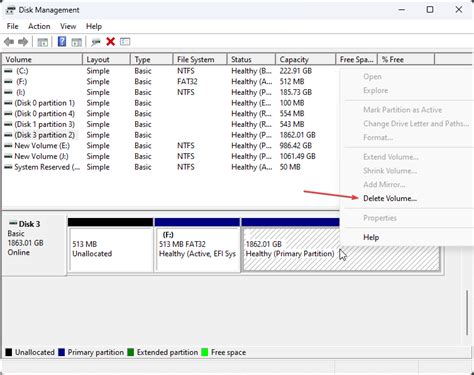Choose Delete Volume... from context menu
Screen dimensions: 474x375
(x=390, y=198)
